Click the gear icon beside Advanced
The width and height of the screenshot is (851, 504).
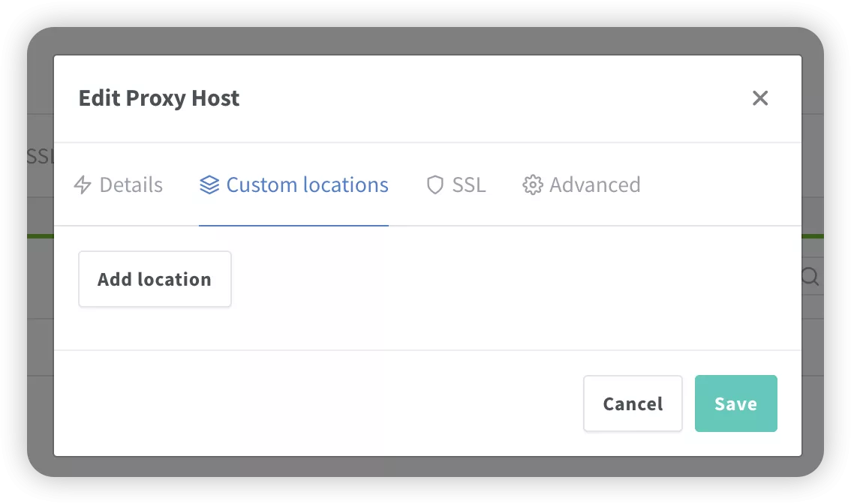coord(533,185)
